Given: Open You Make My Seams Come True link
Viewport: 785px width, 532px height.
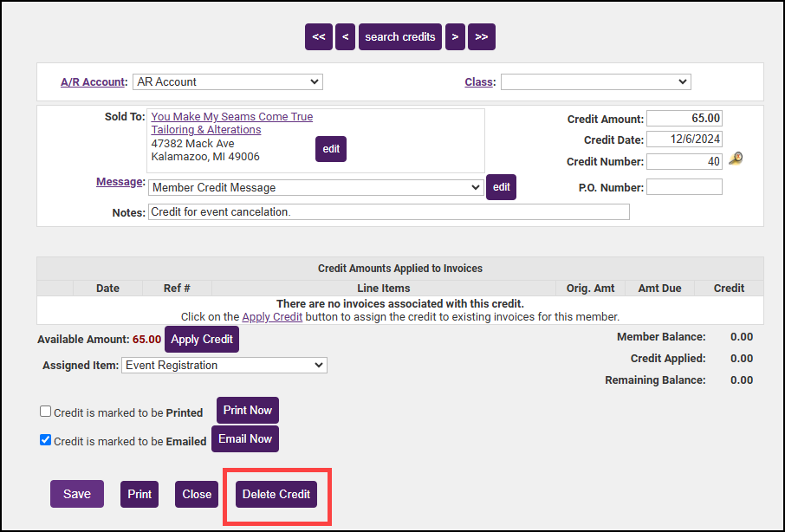Looking at the screenshot, I should pyautogui.click(x=231, y=117).
